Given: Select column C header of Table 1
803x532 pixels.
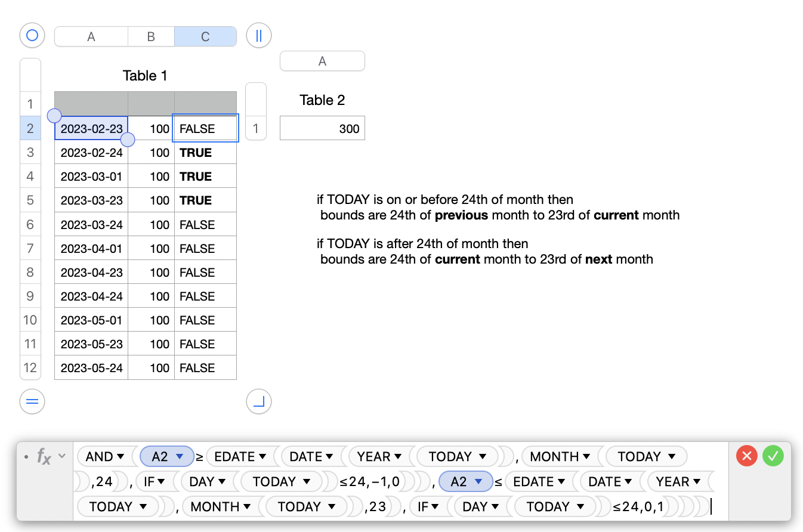Looking at the screenshot, I should point(205,36).
